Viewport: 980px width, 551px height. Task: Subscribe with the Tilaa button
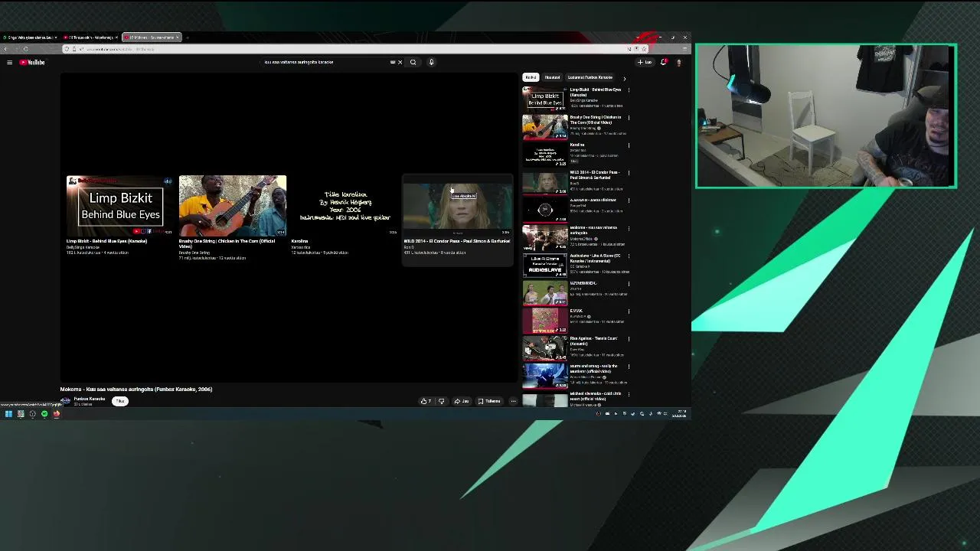click(x=120, y=401)
